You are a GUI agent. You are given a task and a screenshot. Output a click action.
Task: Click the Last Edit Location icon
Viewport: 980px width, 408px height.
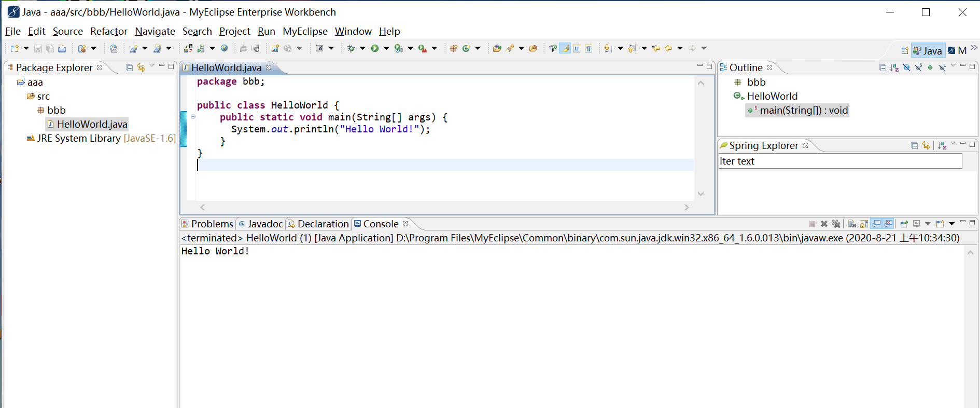point(656,48)
